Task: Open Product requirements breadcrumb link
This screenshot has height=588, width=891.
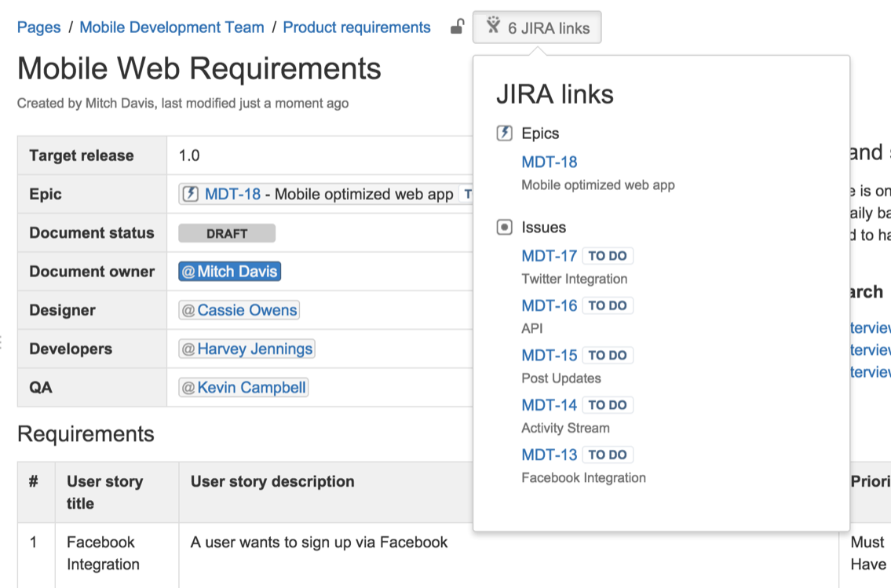Action: 356,27
